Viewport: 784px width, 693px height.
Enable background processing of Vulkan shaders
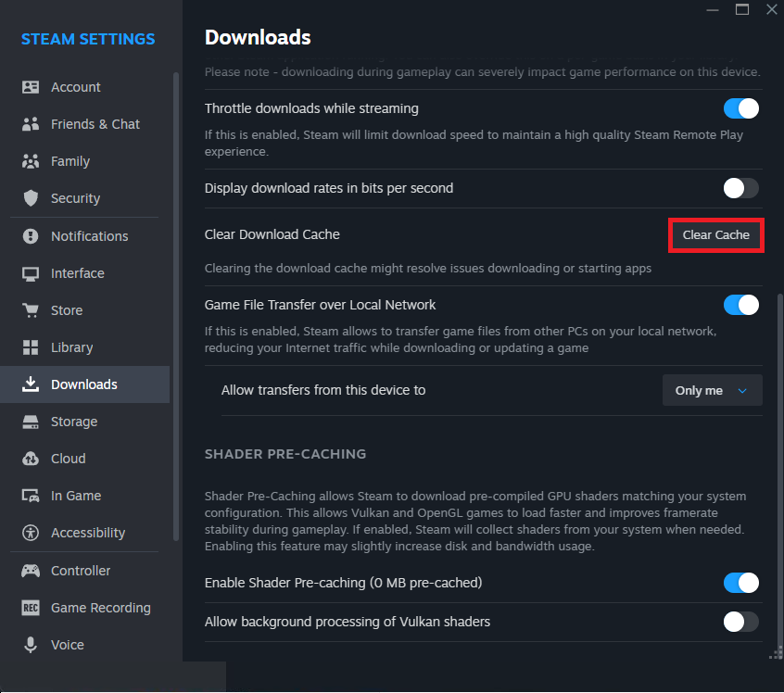(741, 622)
